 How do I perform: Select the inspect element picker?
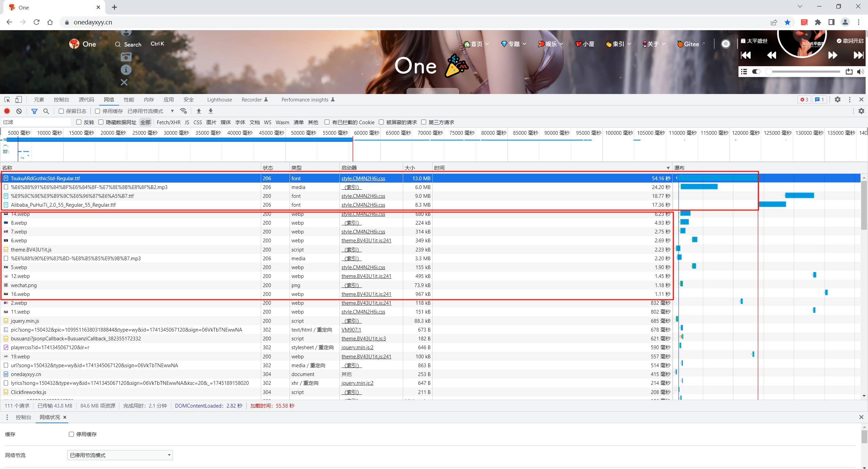pyautogui.click(x=7, y=99)
